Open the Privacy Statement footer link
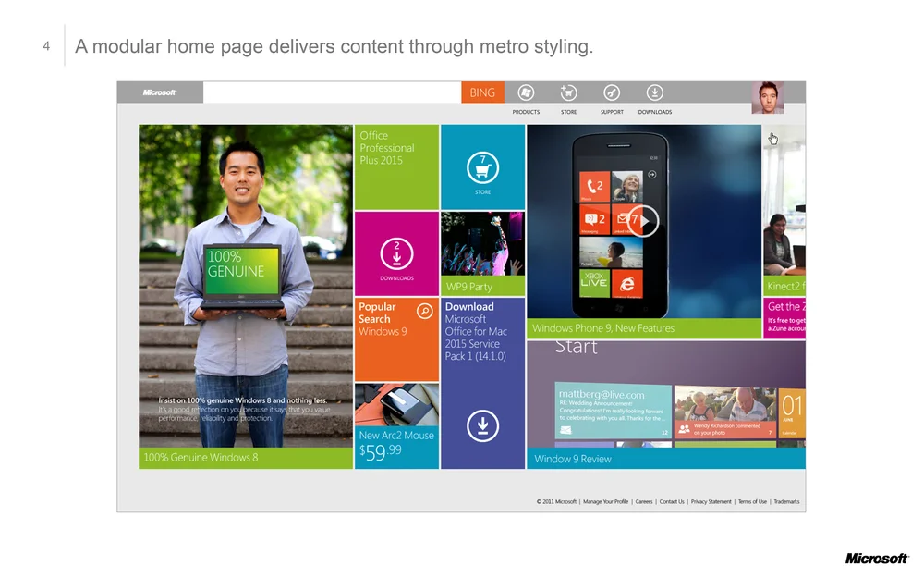The width and height of the screenshot is (924, 578). (x=711, y=502)
